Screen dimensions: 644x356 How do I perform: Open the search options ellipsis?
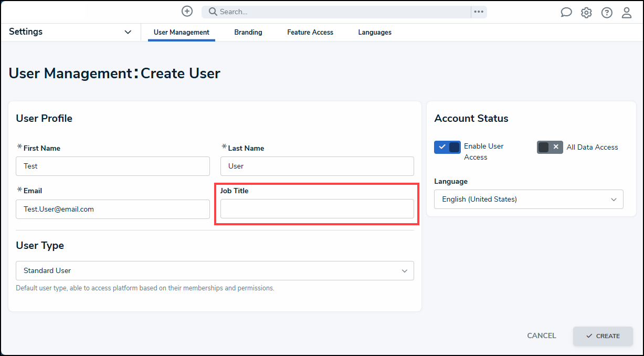click(479, 12)
